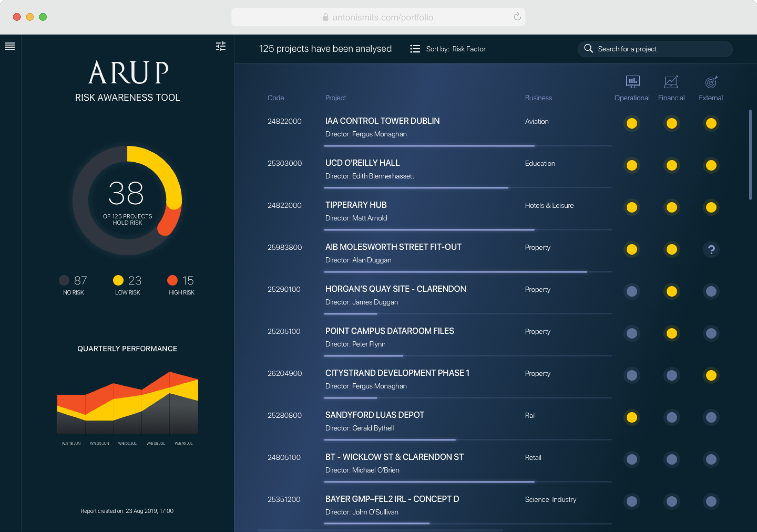Click the Operational monitor chart icon

pos(632,82)
